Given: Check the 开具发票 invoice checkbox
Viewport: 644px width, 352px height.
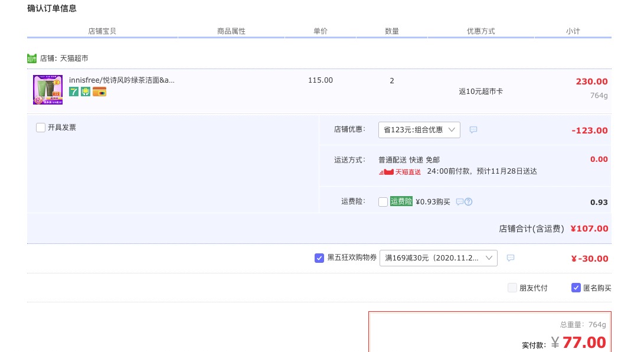Looking at the screenshot, I should click(x=40, y=128).
